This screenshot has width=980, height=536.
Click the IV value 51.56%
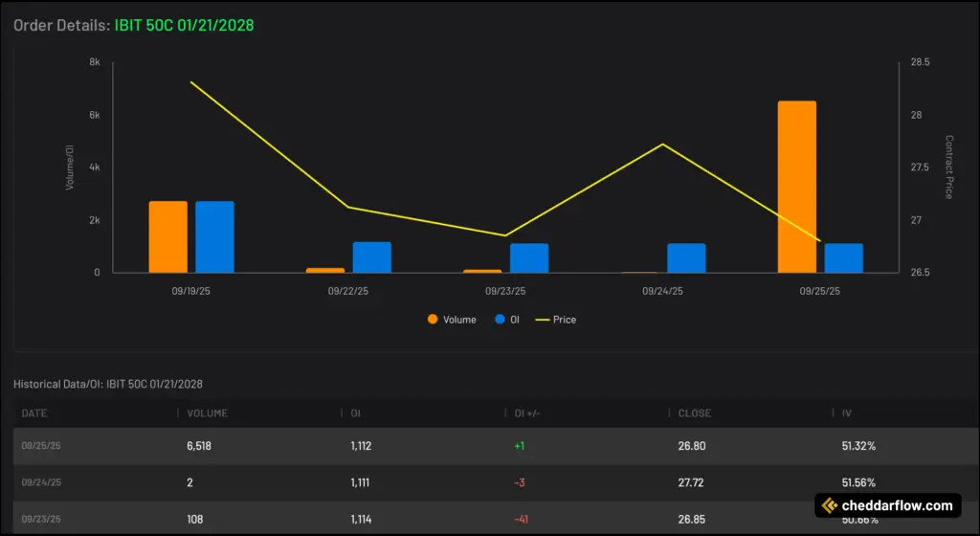point(858,482)
